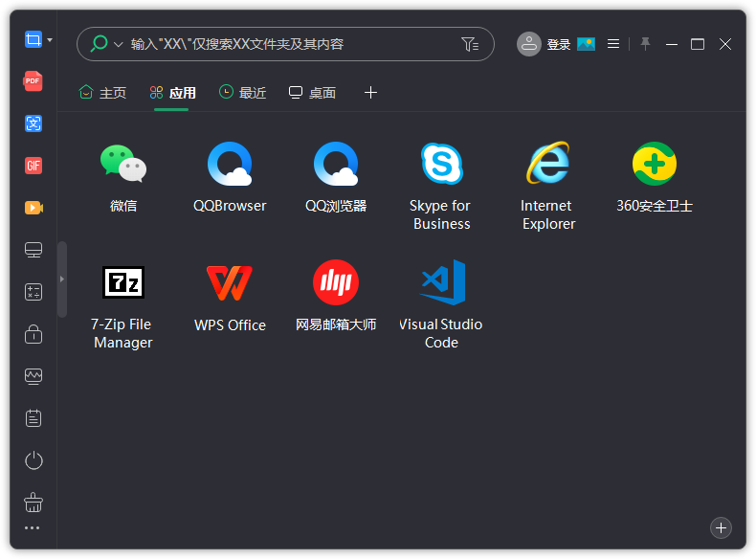This screenshot has height=559, width=756.
Task: Click the wallpaper picture icon
Action: [587, 44]
